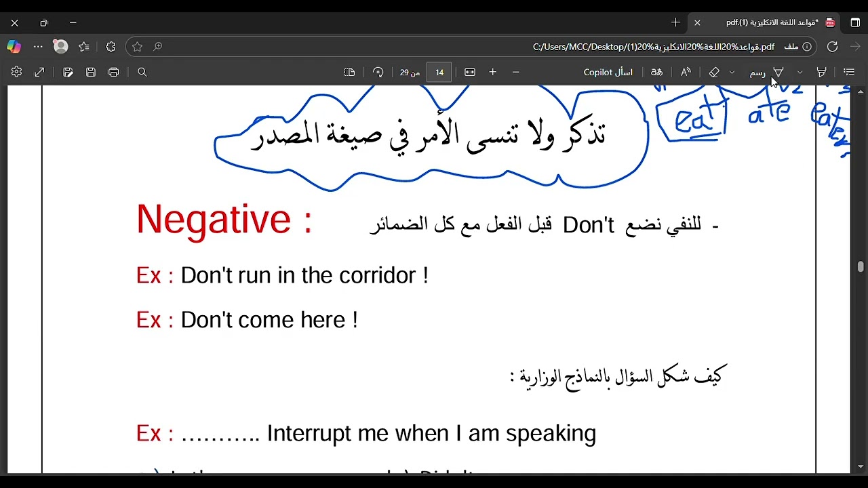The width and height of the screenshot is (868, 488).
Task: Zoom out with minus button
Action: point(516,72)
